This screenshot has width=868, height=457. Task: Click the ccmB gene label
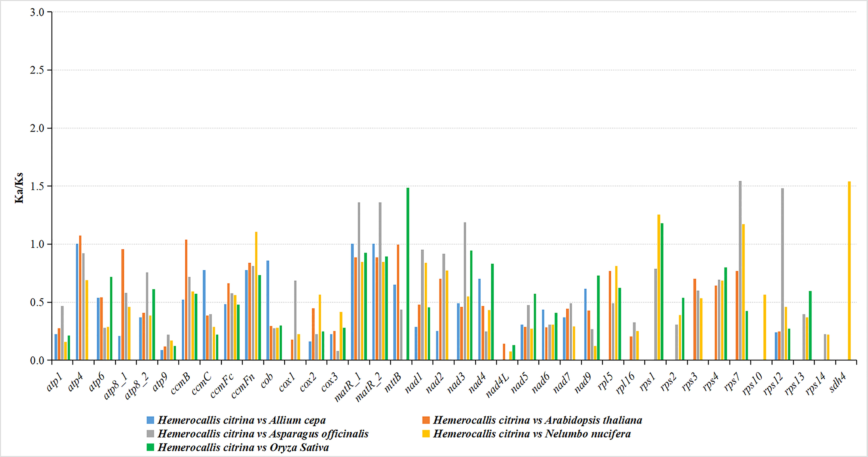tap(181, 384)
